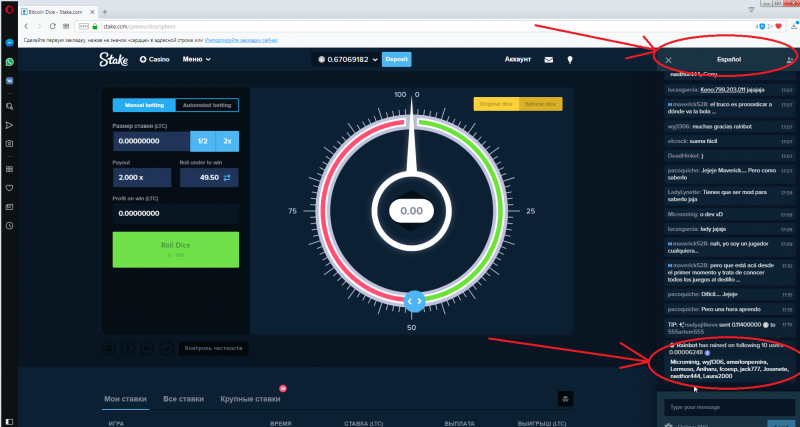Click the Payout 2.000 x field
The width and height of the screenshot is (800, 427).
click(142, 178)
